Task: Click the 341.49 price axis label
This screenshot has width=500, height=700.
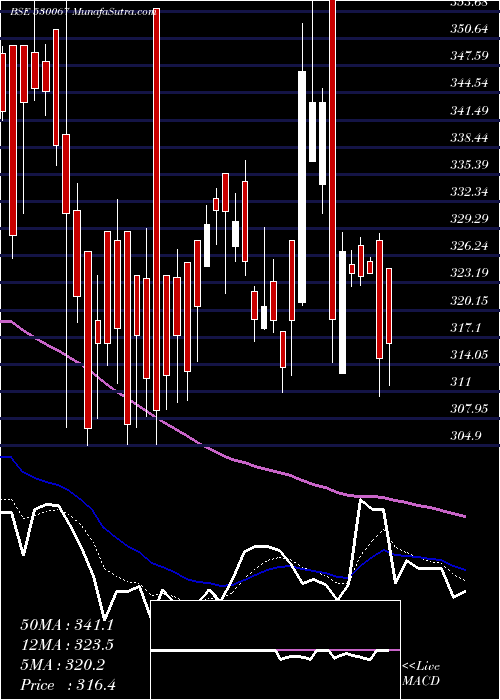Action: tap(468, 110)
